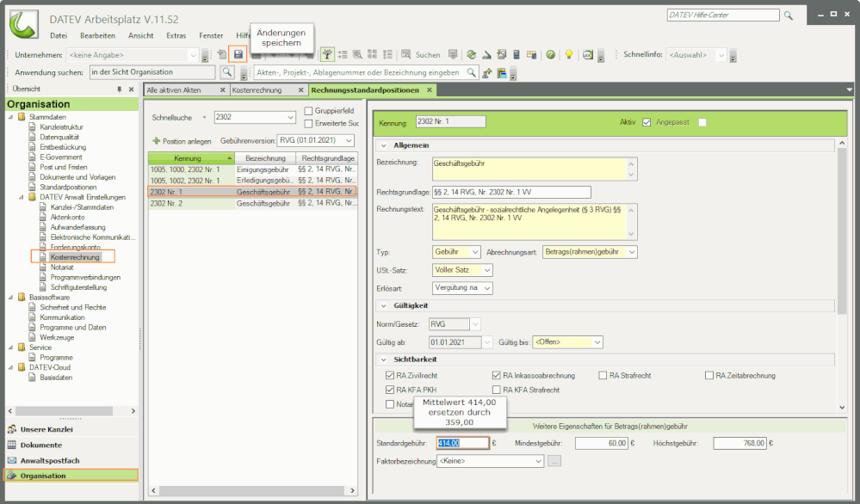Viewport: 860px width, 504px height.
Task: Open the Ansicht menu
Action: [x=141, y=35]
